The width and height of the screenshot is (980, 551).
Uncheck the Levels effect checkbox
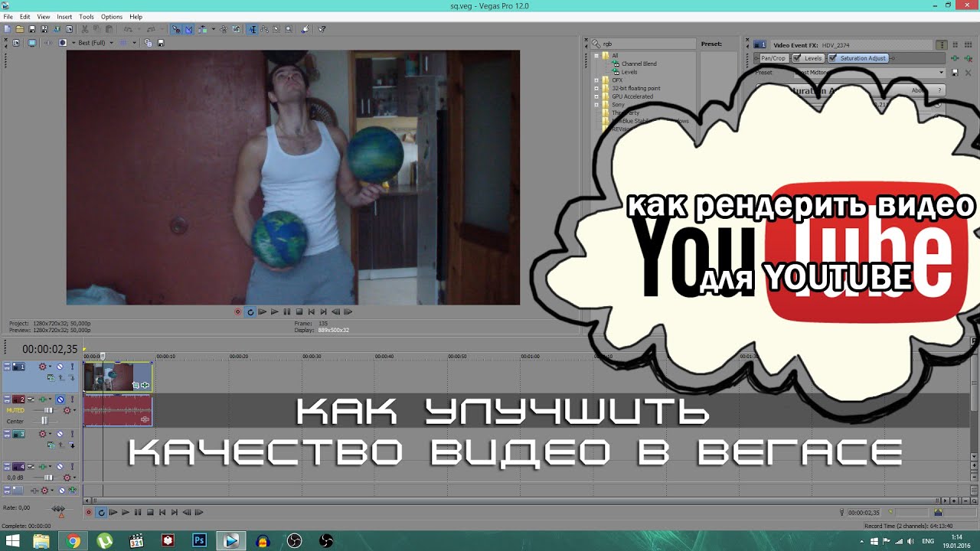point(797,58)
